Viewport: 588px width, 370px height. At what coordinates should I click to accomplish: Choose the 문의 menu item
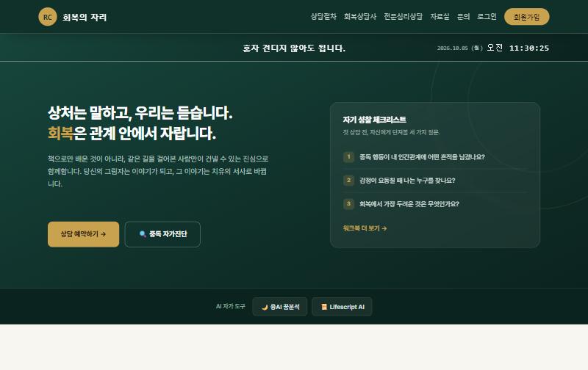463,16
